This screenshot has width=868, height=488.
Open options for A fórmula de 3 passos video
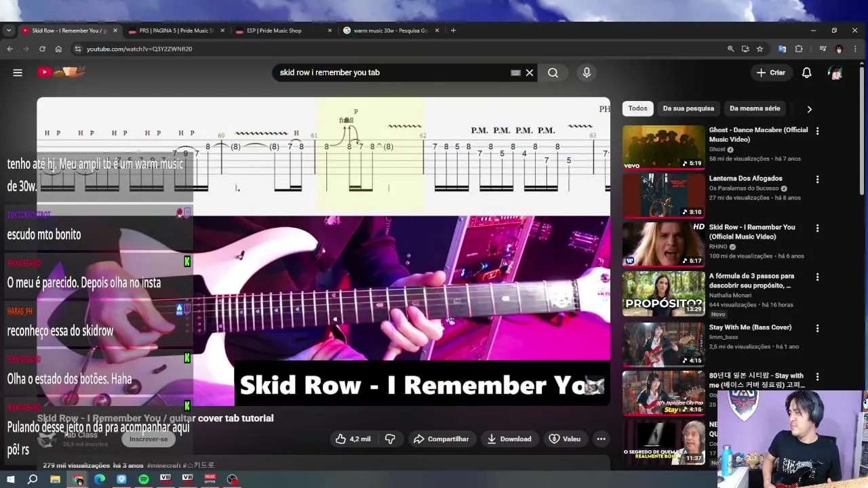817,277
